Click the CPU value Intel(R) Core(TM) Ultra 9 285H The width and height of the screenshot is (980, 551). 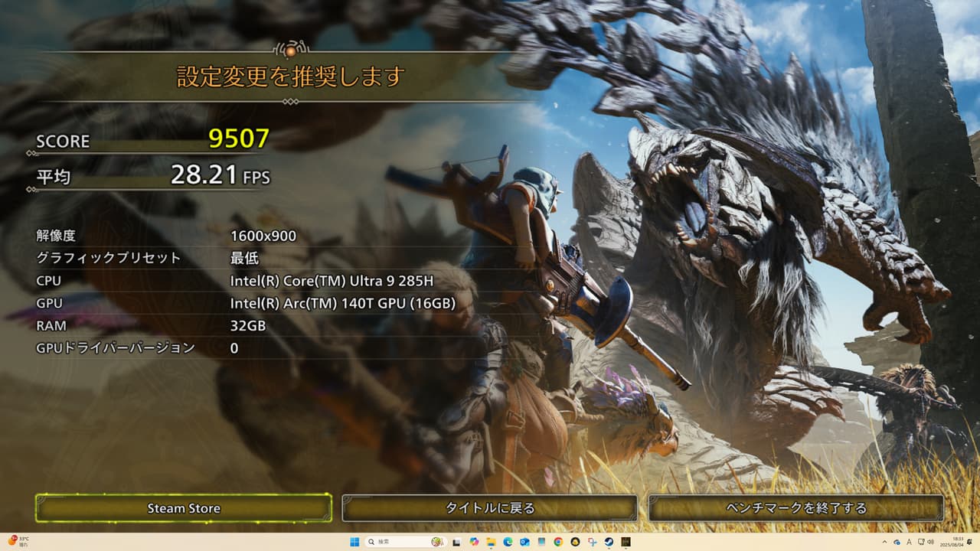coord(332,281)
